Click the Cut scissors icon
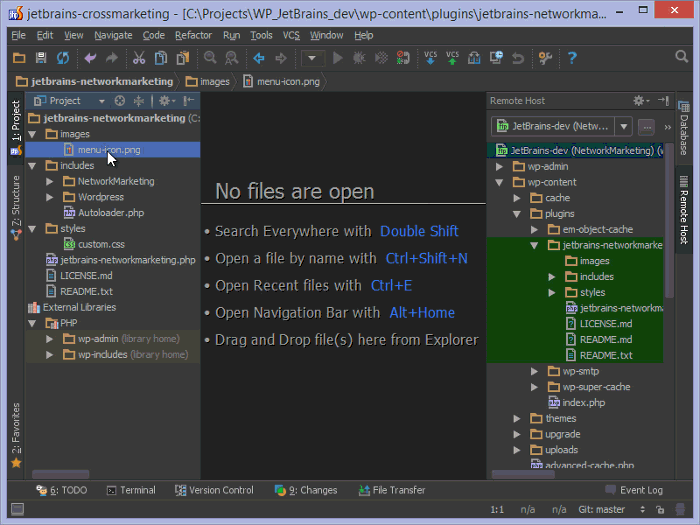This screenshot has height=525, width=700. click(139, 58)
